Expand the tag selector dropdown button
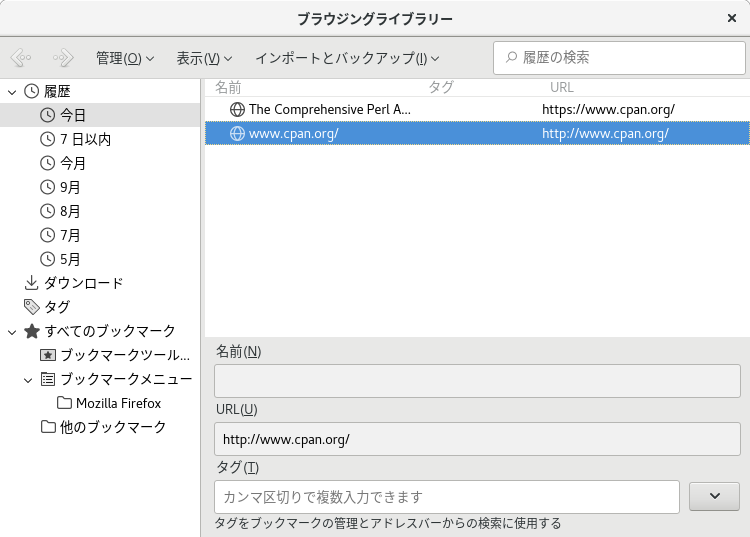This screenshot has width=750, height=537. coord(715,496)
